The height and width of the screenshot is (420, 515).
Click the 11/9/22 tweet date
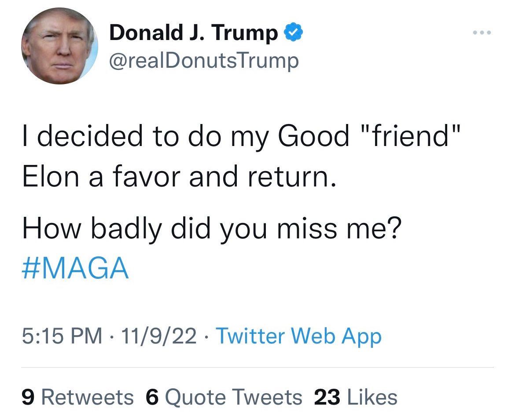[x=160, y=336]
